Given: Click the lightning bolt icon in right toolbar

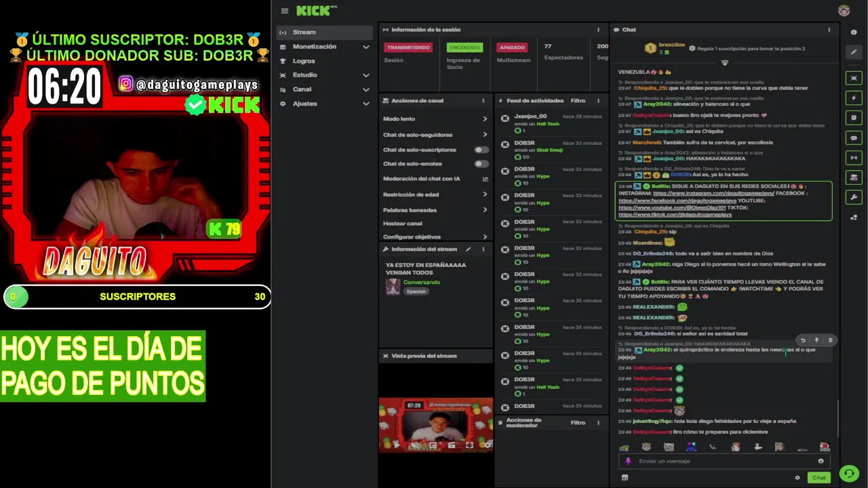Looking at the screenshot, I should pyautogui.click(x=854, y=98).
